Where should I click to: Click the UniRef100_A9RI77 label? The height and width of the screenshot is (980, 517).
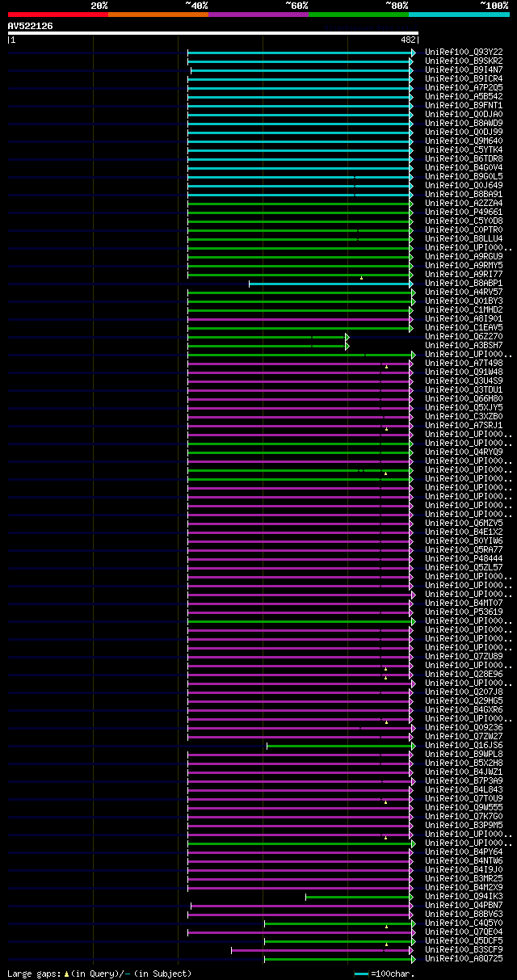pos(464,274)
